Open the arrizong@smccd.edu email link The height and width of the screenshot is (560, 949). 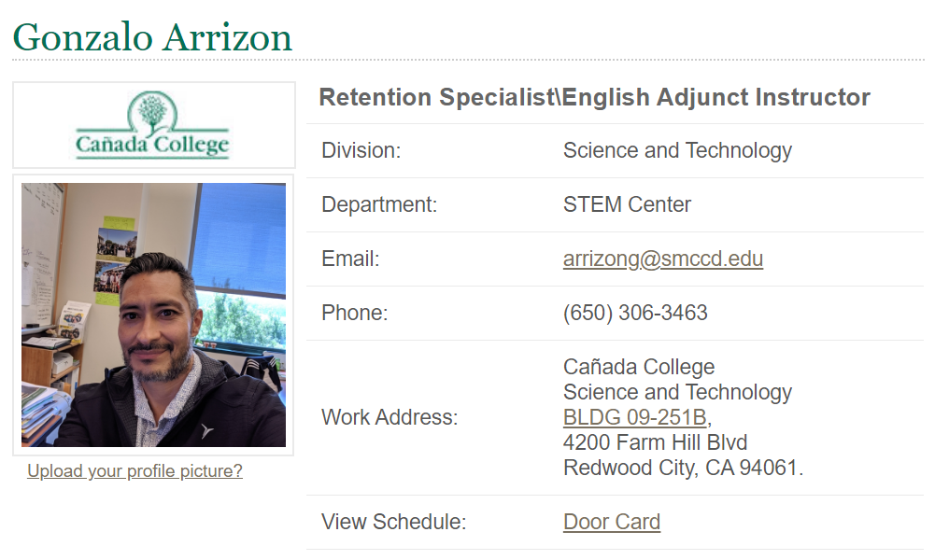tap(662, 259)
